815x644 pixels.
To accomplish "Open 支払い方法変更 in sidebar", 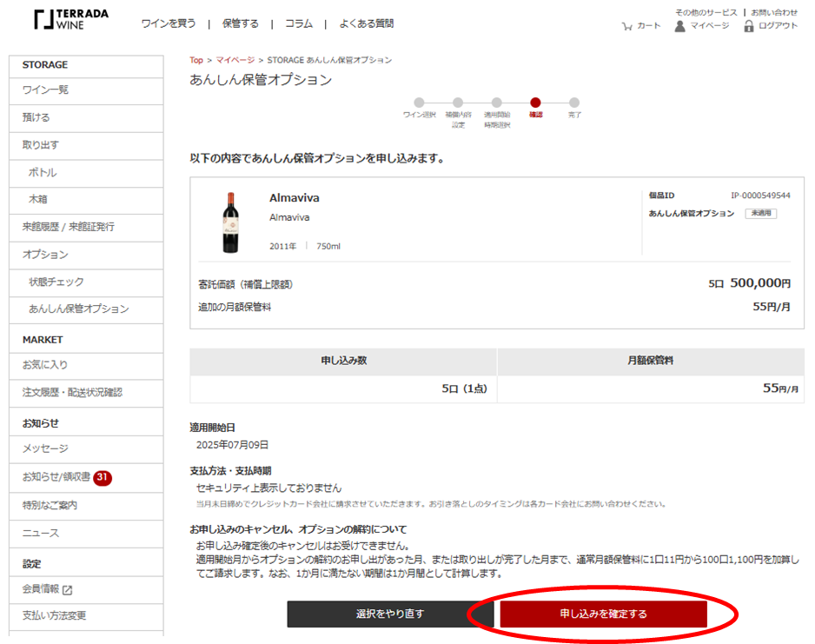I will (86, 616).
